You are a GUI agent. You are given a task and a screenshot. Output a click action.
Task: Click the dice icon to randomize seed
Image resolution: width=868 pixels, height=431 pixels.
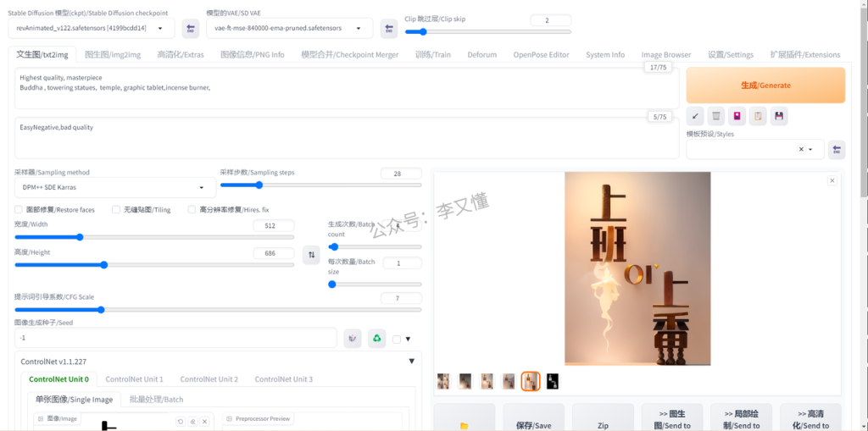point(352,339)
